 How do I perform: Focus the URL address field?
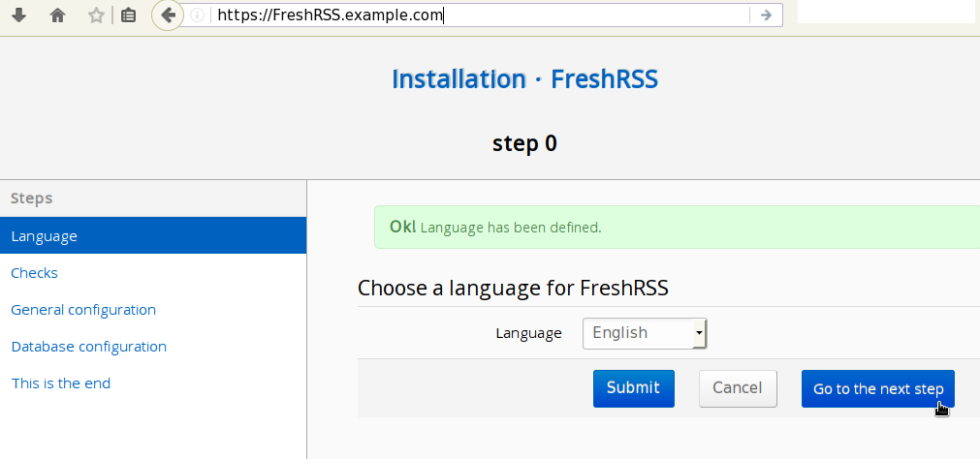475,15
